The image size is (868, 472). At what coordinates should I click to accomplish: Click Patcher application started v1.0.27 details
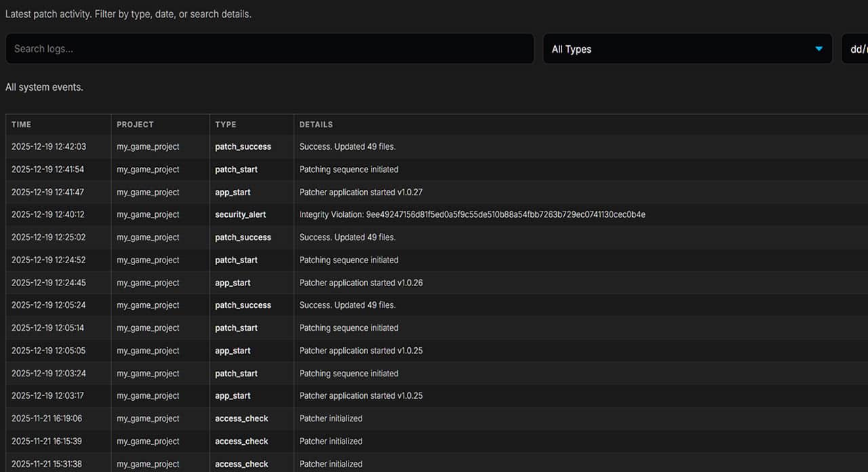[361, 192]
